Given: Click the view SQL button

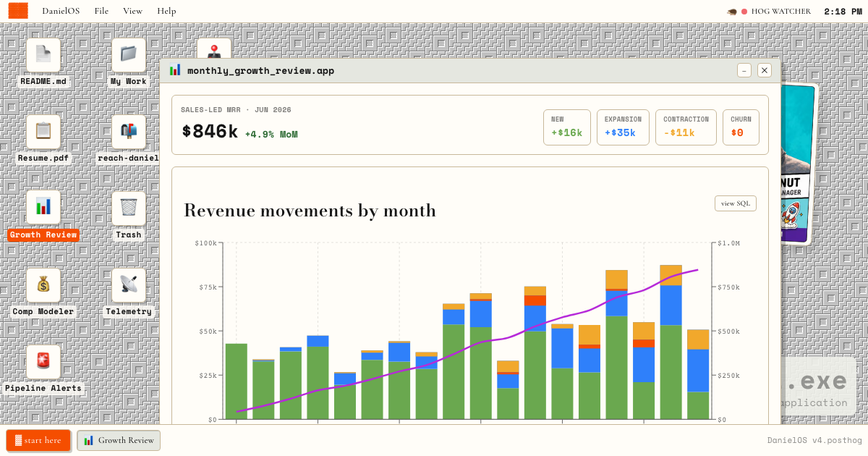Looking at the screenshot, I should 736,203.
